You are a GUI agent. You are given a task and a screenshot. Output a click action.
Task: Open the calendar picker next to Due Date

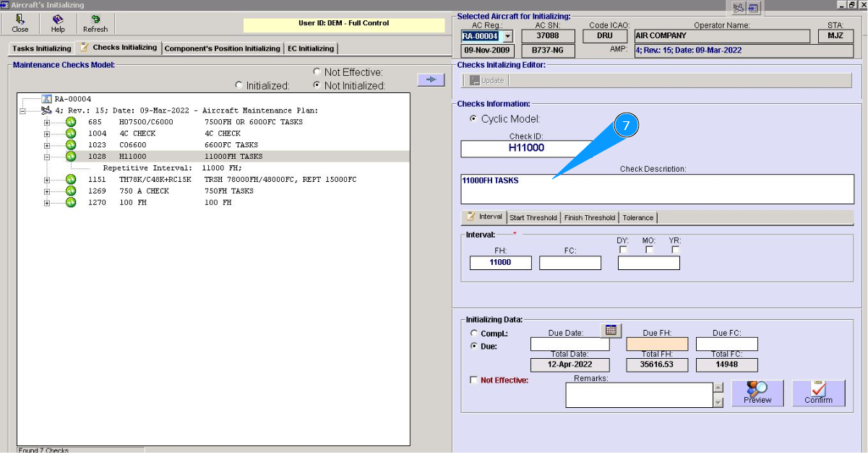[611, 330]
